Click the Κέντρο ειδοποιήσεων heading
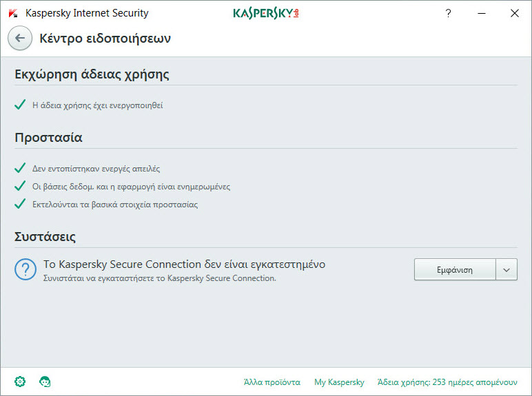This screenshot has width=532, height=396. click(x=105, y=39)
